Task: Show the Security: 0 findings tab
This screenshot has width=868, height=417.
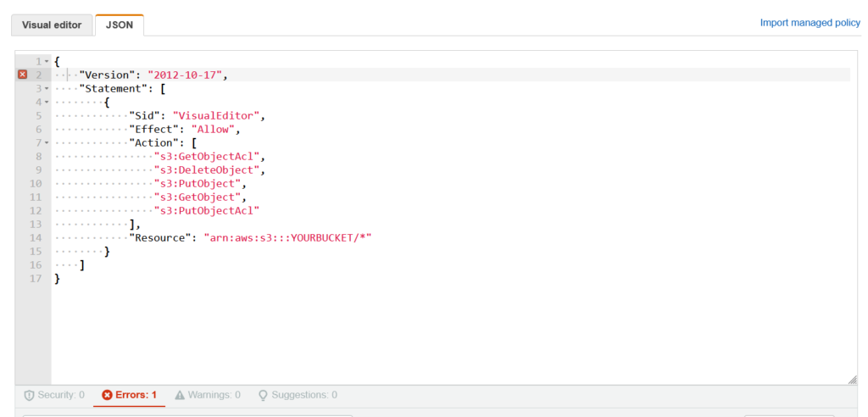Action: [54, 396]
